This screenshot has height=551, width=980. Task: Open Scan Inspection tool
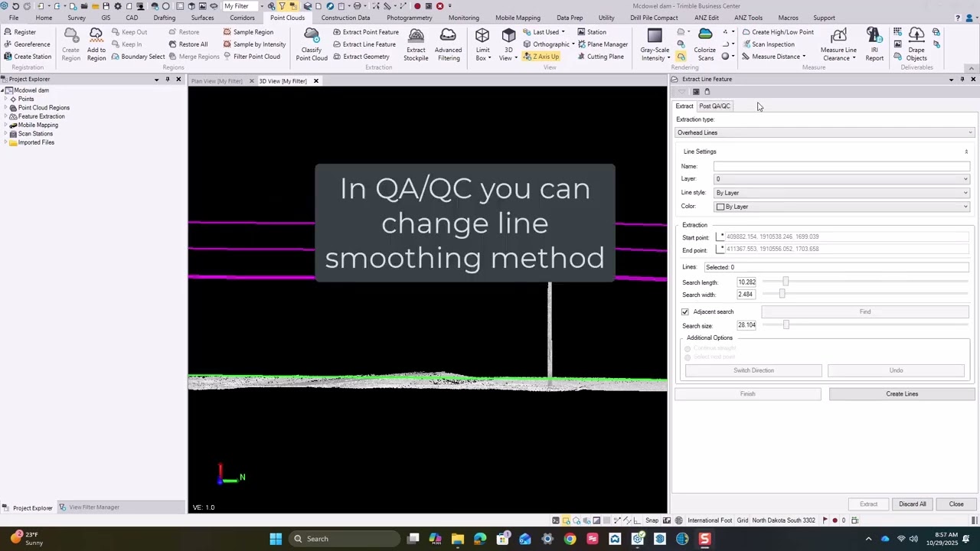pyautogui.click(x=768, y=44)
